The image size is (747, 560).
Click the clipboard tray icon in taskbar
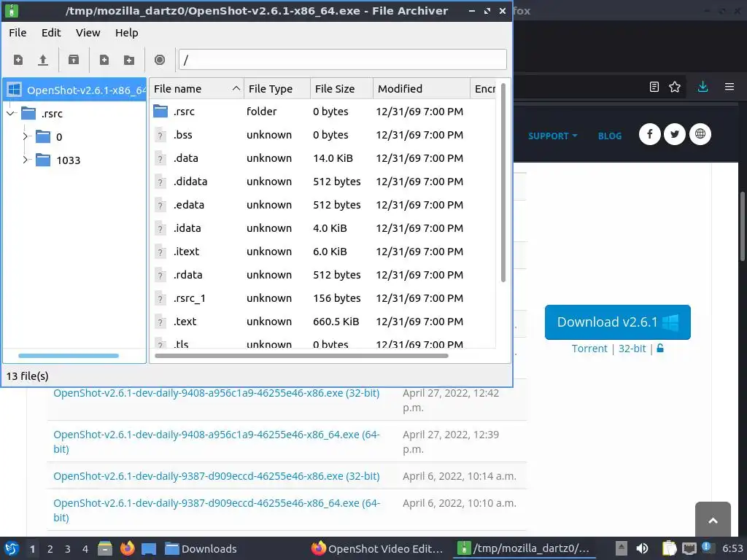pos(670,548)
